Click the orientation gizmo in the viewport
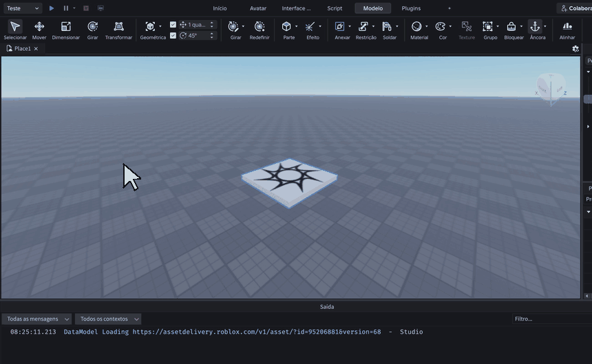The width and height of the screenshot is (592, 364). pyautogui.click(x=551, y=89)
